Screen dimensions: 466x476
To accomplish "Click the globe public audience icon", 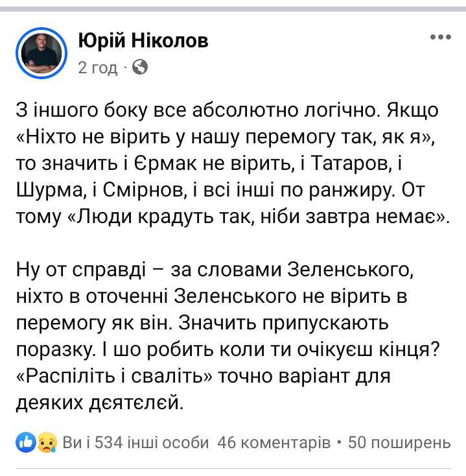I will pyautogui.click(x=140, y=67).
